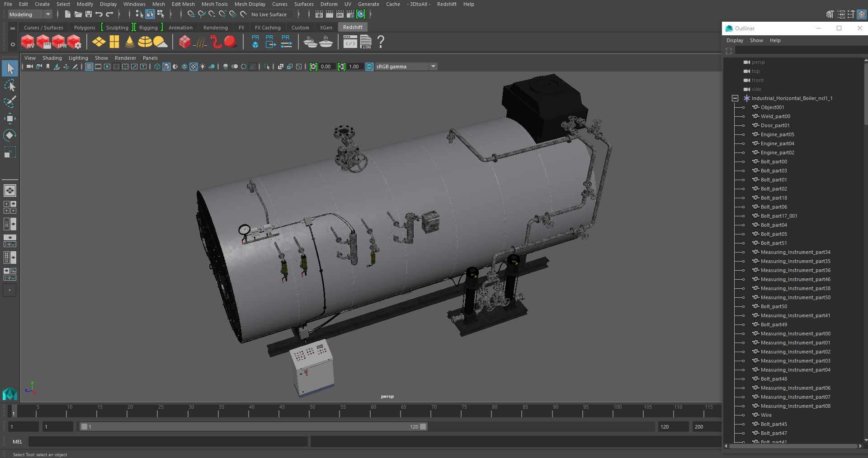The image size is (868, 458).
Task: Click the Undo arrow icon
Action: pyautogui.click(x=99, y=14)
